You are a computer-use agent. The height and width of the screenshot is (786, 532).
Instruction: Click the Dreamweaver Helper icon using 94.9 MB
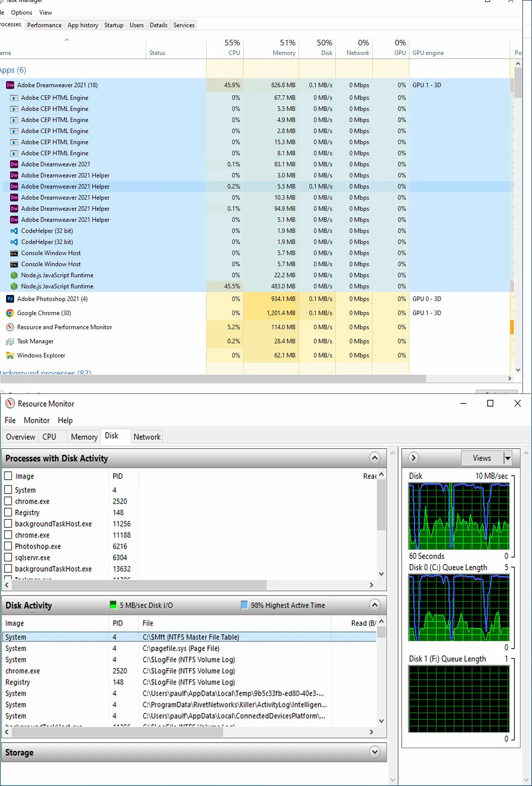click(x=14, y=209)
